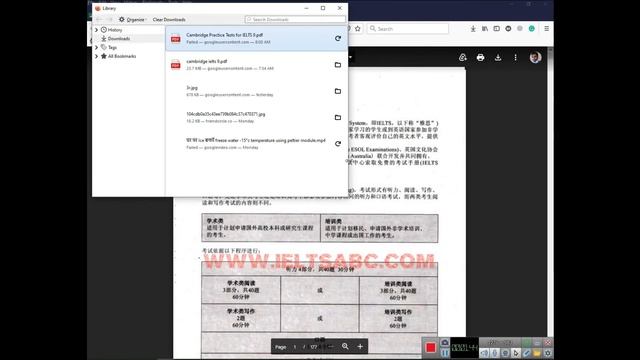Click the vertical scrollbar of PDF viewer
Image resolution: width=640 pixels, height=360 pixels.
(x=550, y=192)
